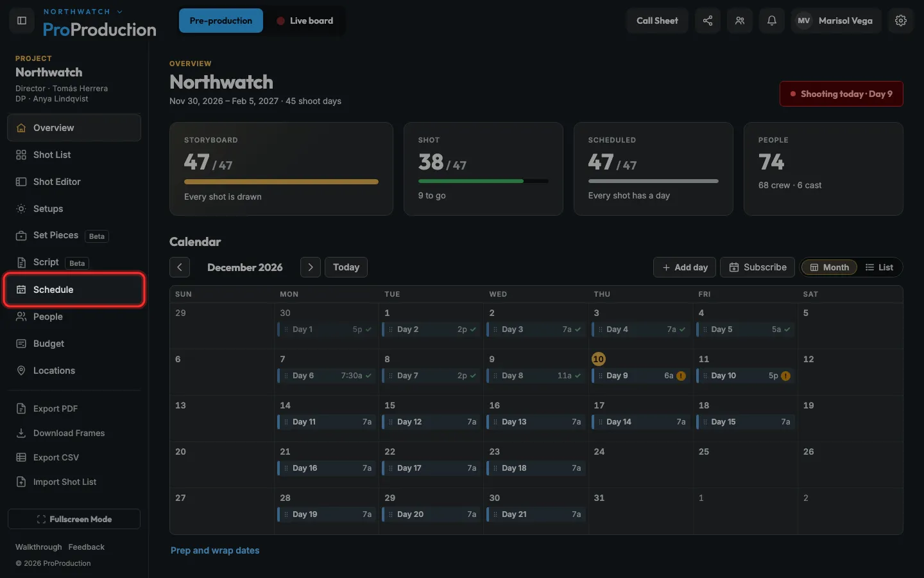
Task: Export the schedule as CSV
Action: pos(74,457)
